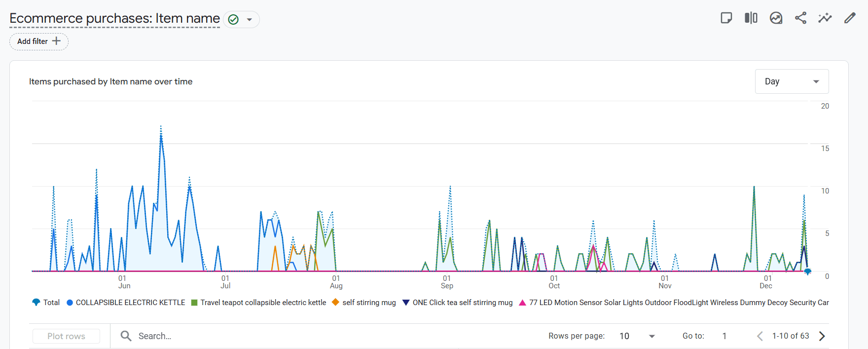This screenshot has height=349, width=868.
Task: Share this report
Action: [x=800, y=18]
